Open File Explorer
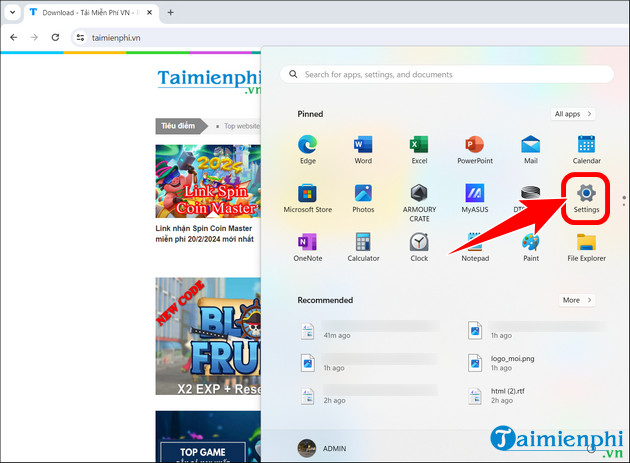The height and width of the screenshot is (463, 630). (586, 247)
